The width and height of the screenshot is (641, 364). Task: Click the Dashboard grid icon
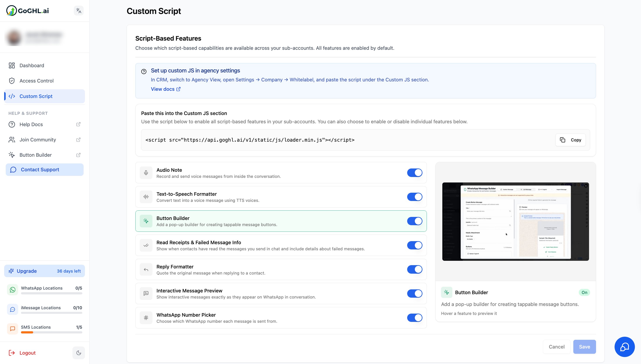tap(12, 65)
